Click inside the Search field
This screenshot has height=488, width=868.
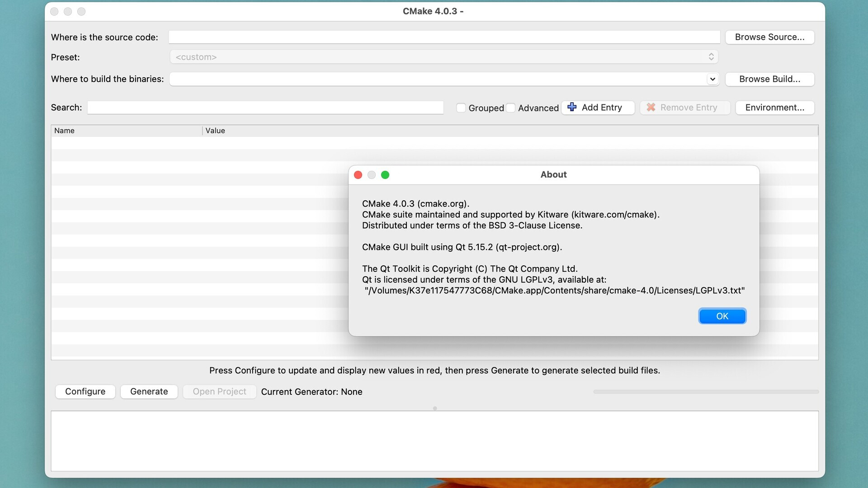(264, 108)
